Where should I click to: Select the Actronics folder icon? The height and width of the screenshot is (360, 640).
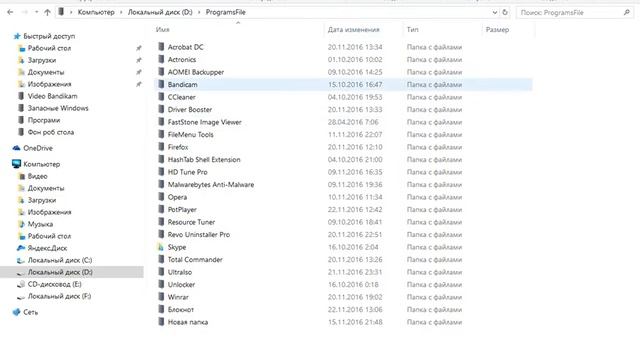tap(161, 59)
